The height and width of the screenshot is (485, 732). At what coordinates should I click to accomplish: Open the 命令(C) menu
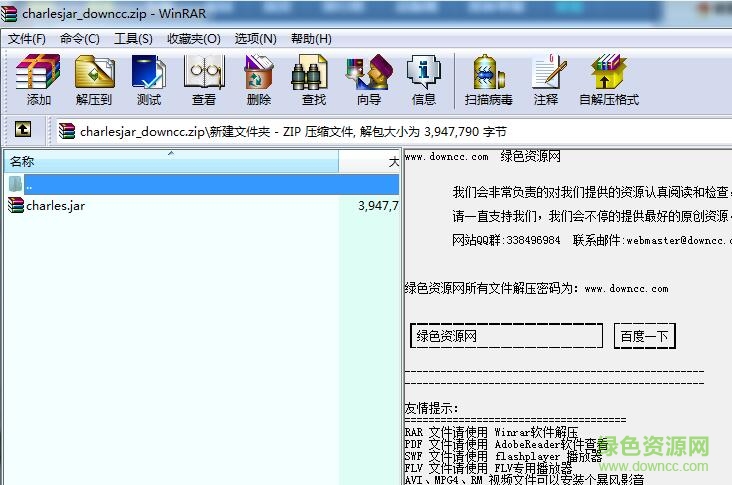pos(80,38)
